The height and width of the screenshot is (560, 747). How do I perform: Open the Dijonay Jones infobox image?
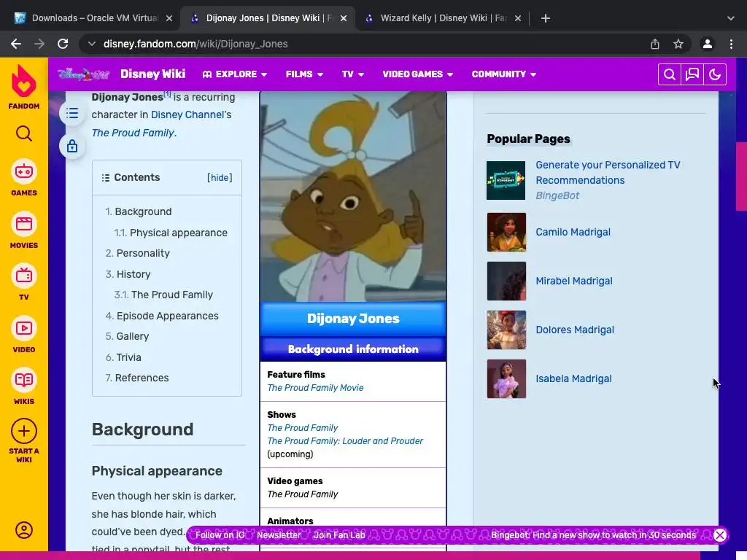pyautogui.click(x=353, y=196)
